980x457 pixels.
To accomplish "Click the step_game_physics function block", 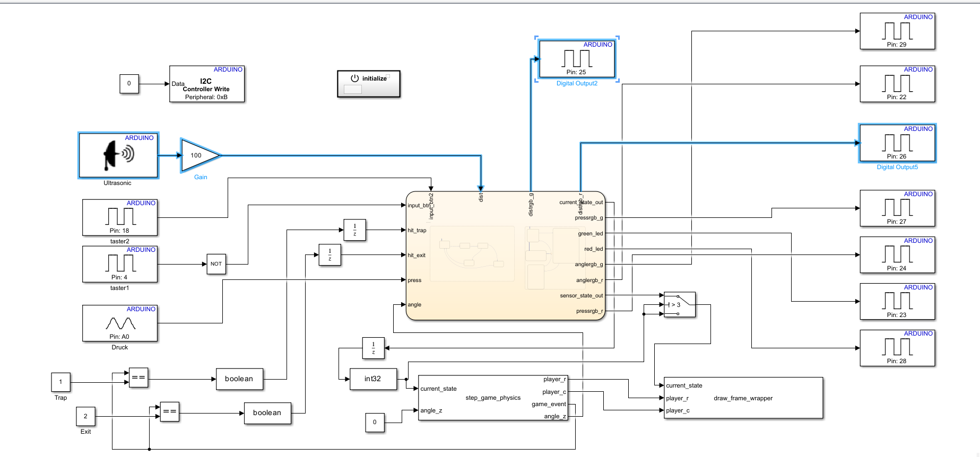I will pos(493,398).
